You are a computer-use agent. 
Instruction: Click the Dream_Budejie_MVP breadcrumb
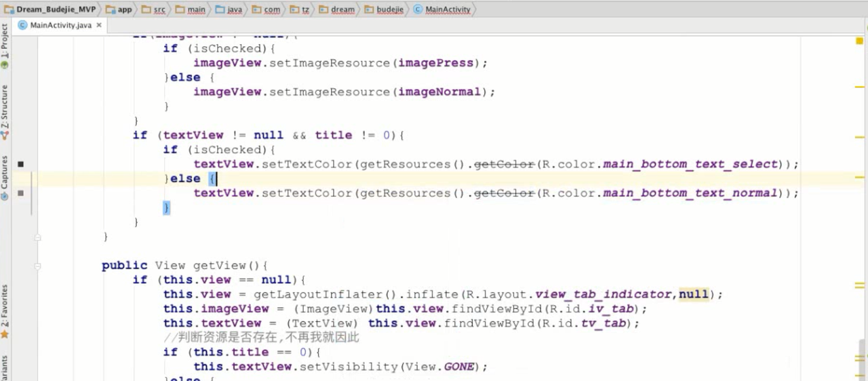[51, 9]
